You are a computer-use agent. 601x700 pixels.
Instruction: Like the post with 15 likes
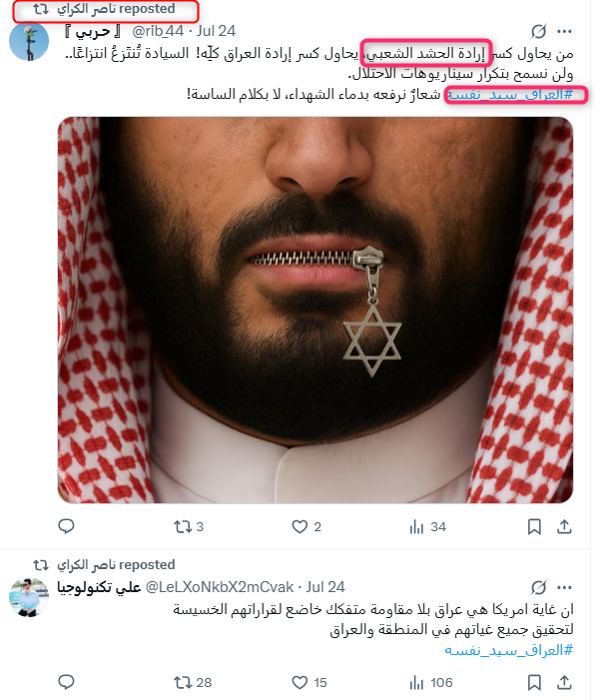(309, 683)
